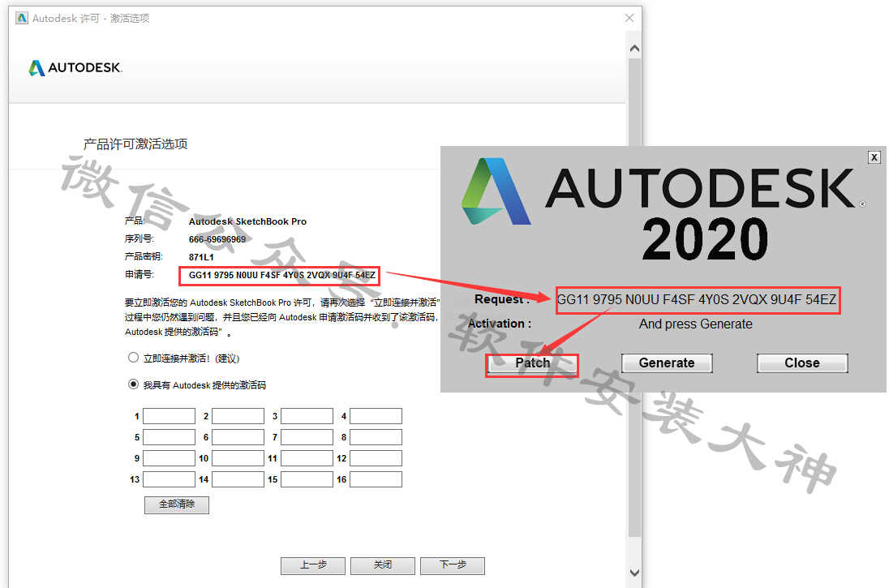The image size is (889, 588).
Task: Click the product name Autodesk SketchBook Pro
Action: (x=247, y=221)
